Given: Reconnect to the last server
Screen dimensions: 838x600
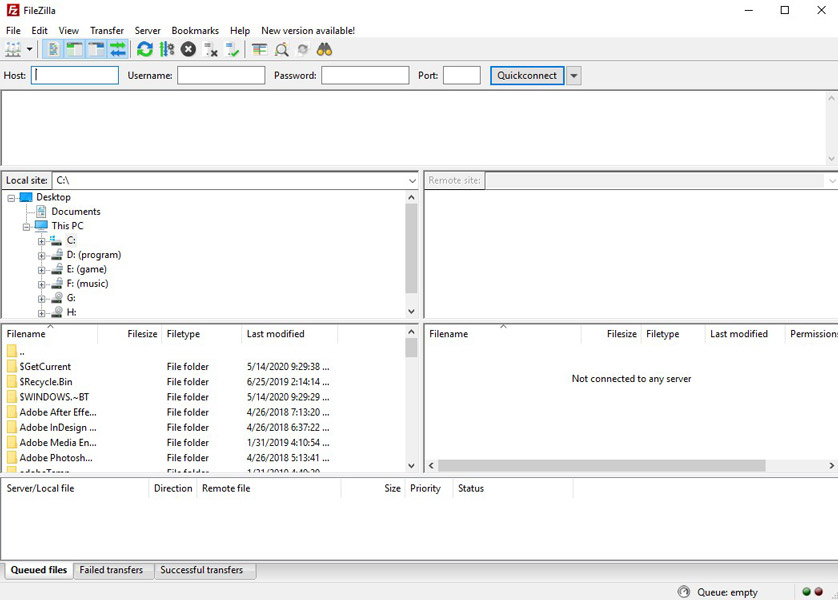Looking at the screenshot, I should pyautogui.click(x=232, y=50).
